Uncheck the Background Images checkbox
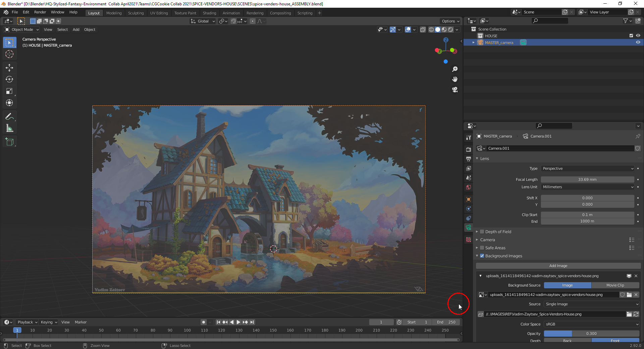Screen dimensions: 644x349 pos(482,256)
